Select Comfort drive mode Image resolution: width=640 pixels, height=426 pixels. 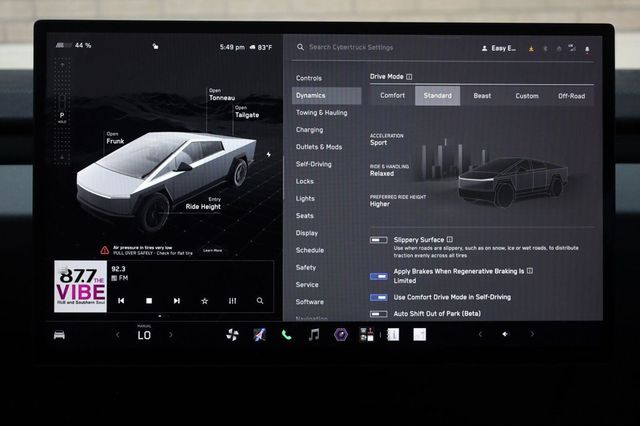392,95
